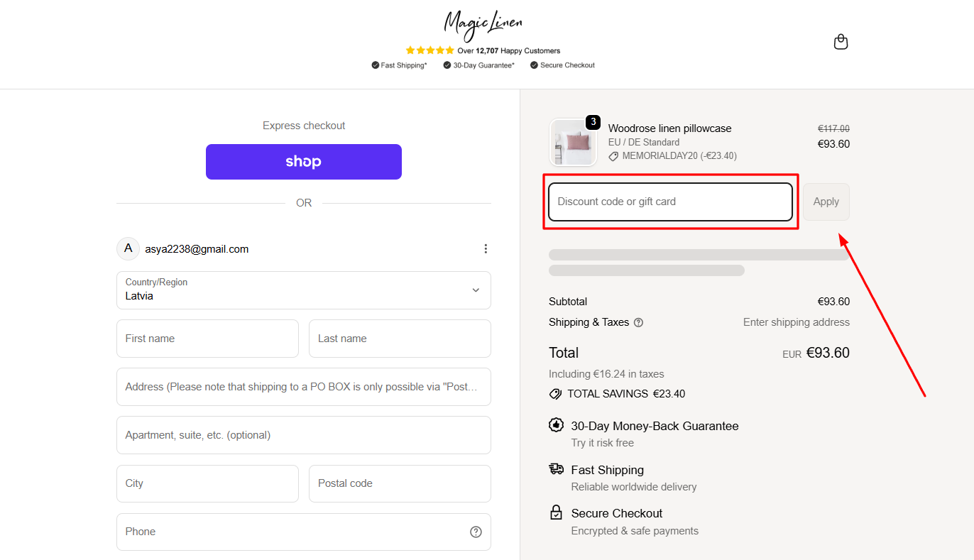Click the Enter shipping address text
The image size is (974, 560).
797,322
